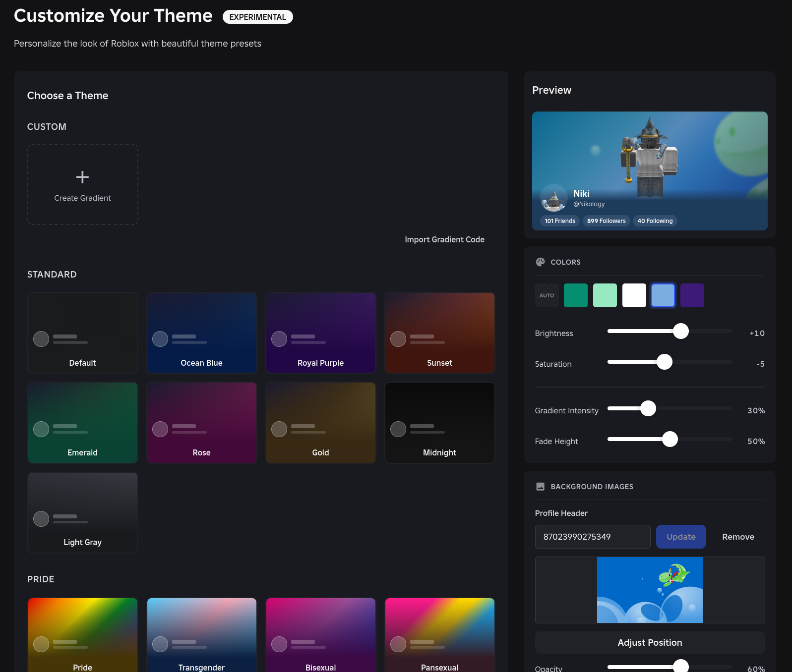Click the Gradient Intensity slider handle

coord(648,408)
